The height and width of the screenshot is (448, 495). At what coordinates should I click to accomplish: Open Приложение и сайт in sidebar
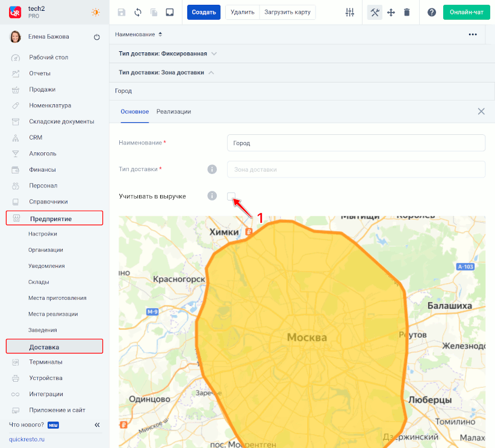click(x=57, y=410)
